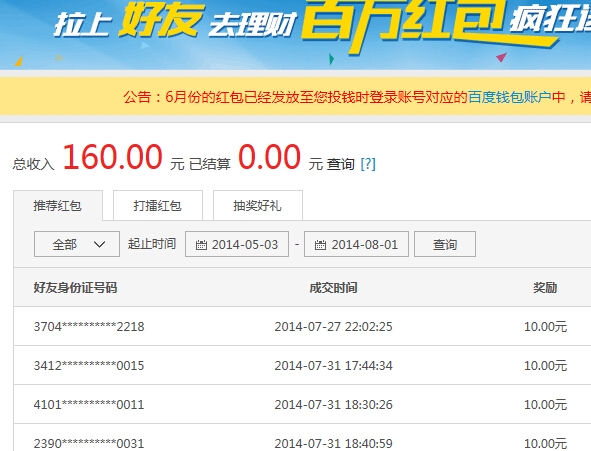The width and height of the screenshot is (591, 451).
Task: Click the dropdown chevron arrow next to 全部
Action: [x=99, y=245]
